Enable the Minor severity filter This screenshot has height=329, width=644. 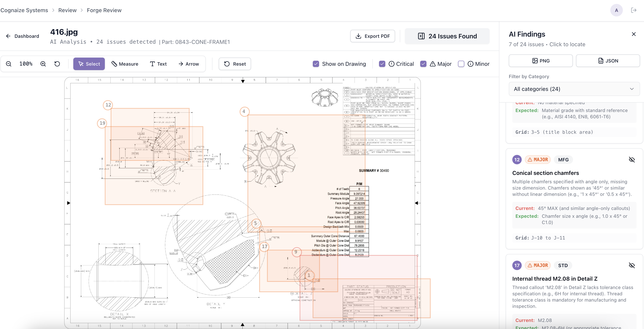point(461,64)
